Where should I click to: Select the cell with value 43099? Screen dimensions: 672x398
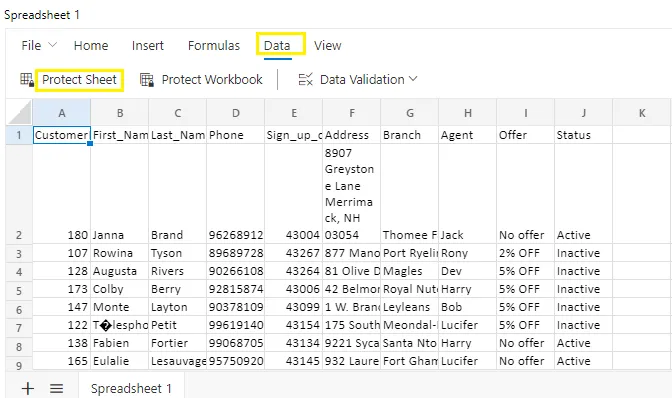coord(294,307)
